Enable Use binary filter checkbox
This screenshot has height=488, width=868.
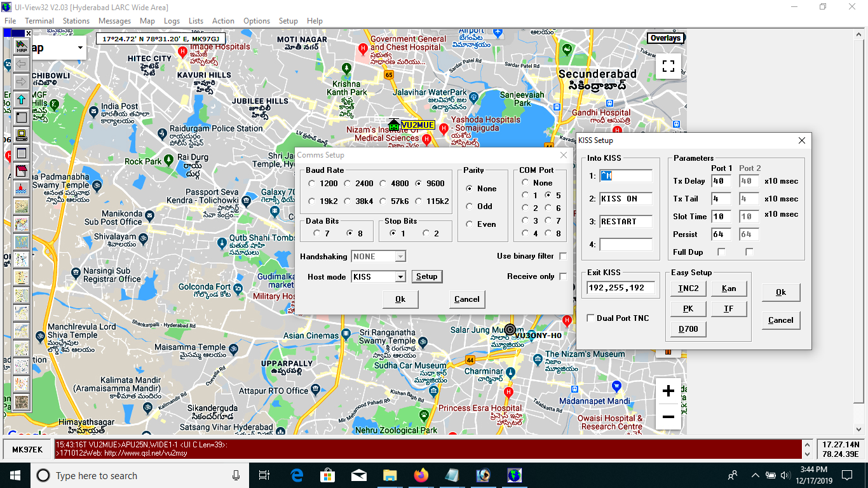[563, 256]
